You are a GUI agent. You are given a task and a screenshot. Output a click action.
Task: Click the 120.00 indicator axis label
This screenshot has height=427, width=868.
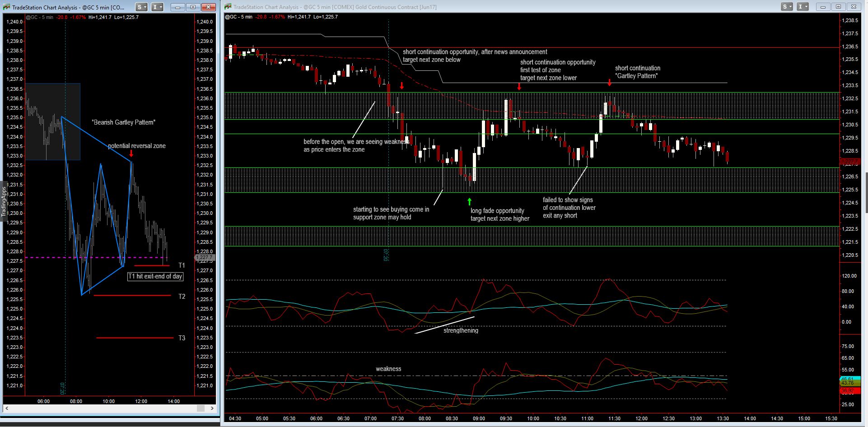[850, 276]
